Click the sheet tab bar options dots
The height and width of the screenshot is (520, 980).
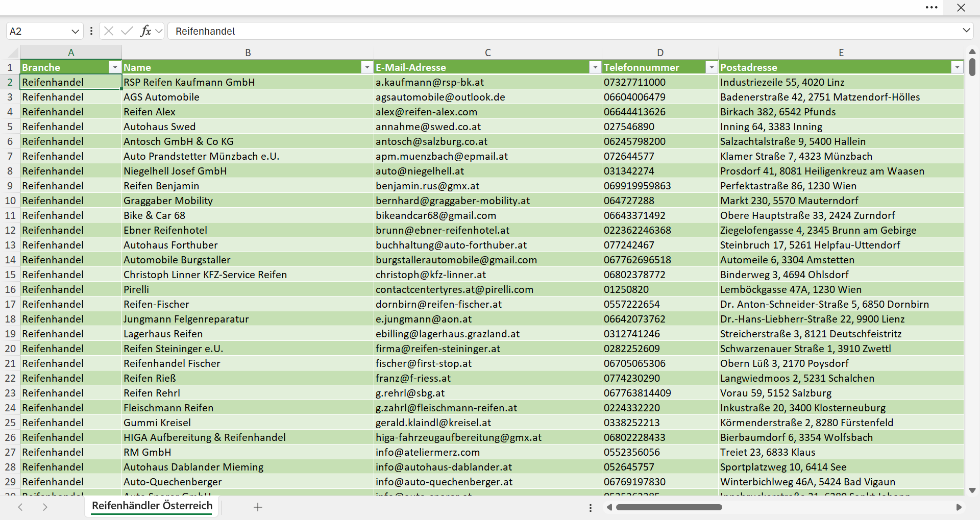(x=591, y=508)
